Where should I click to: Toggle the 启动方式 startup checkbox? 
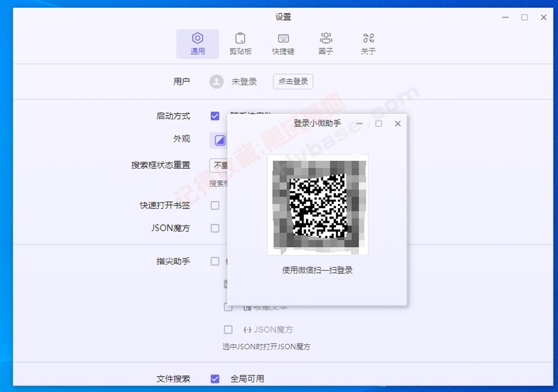tap(215, 116)
